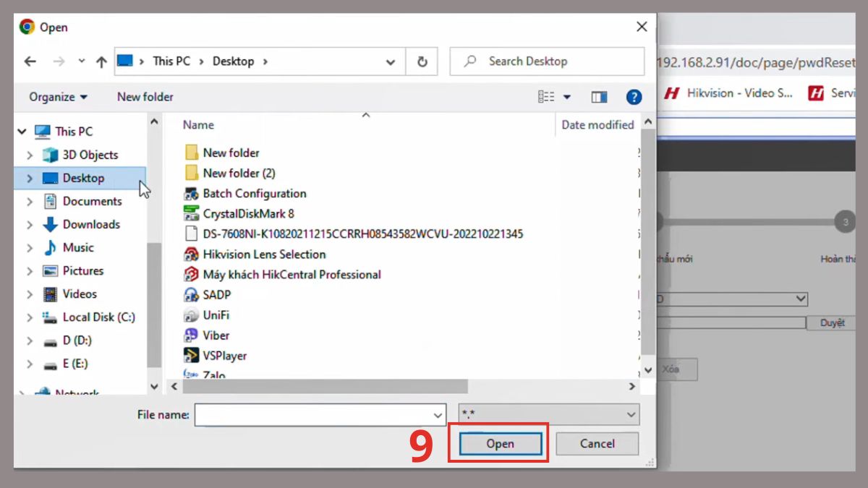Expand the D (D:) drive node
Image resolution: width=868 pixels, height=488 pixels.
click(30, 340)
